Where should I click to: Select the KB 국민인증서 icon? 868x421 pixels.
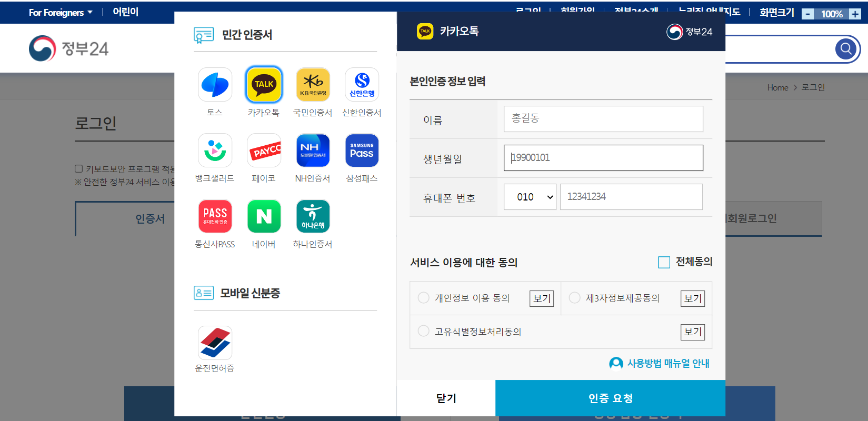pyautogui.click(x=313, y=85)
